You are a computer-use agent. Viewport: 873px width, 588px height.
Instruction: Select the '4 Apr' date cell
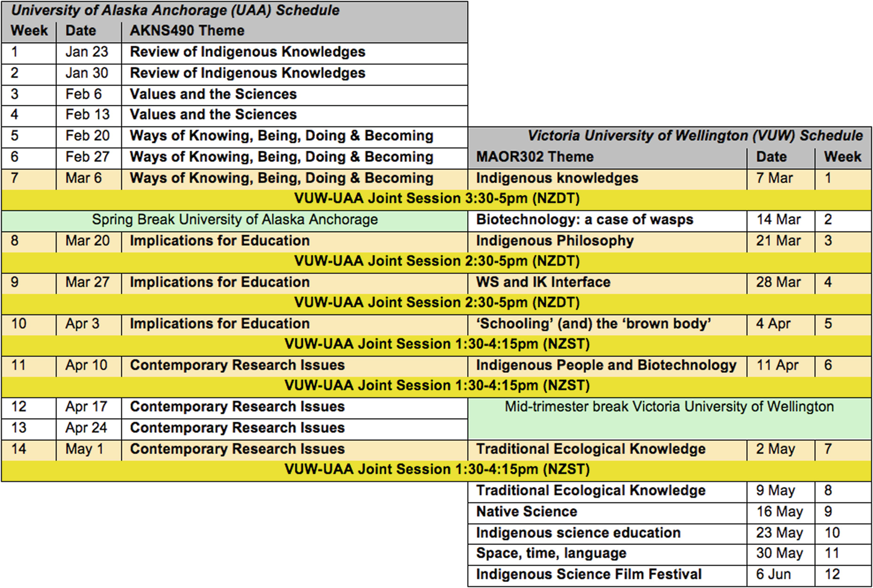click(x=780, y=325)
